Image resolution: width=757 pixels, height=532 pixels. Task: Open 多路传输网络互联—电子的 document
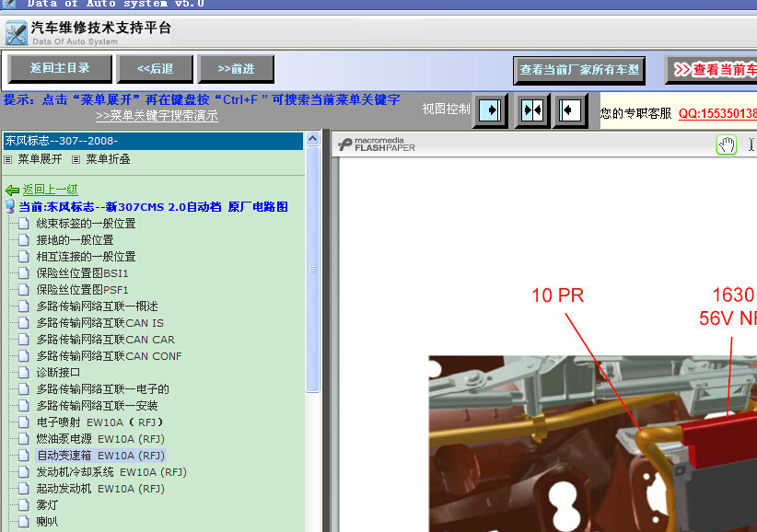point(102,389)
